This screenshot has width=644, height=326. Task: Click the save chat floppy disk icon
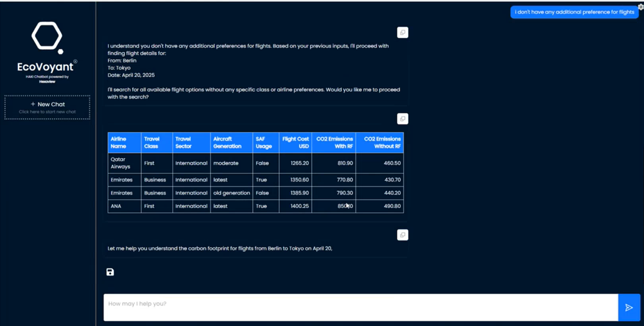click(110, 272)
